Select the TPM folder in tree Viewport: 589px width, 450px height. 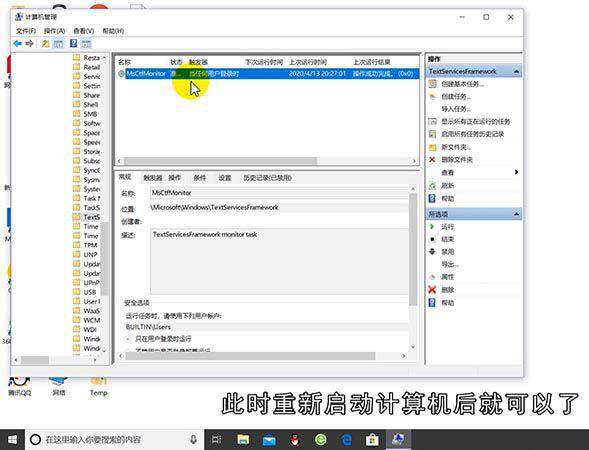[x=85, y=245]
